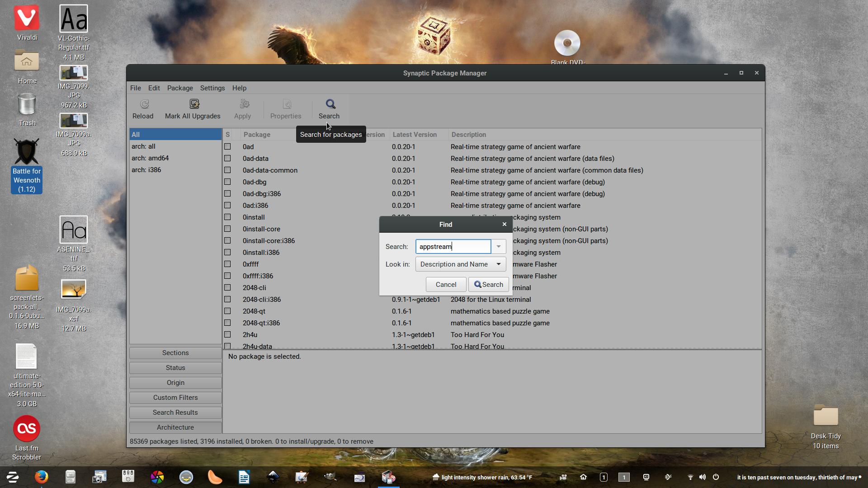Click the Mark All Upgrades icon
The image size is (868, 488).
point(194,104)
